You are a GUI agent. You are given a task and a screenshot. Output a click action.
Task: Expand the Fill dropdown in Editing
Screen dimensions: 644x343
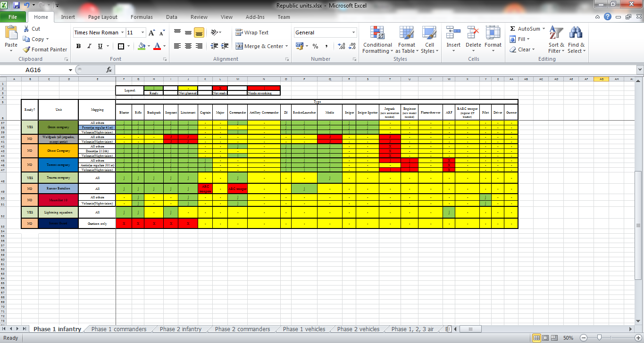527,39
